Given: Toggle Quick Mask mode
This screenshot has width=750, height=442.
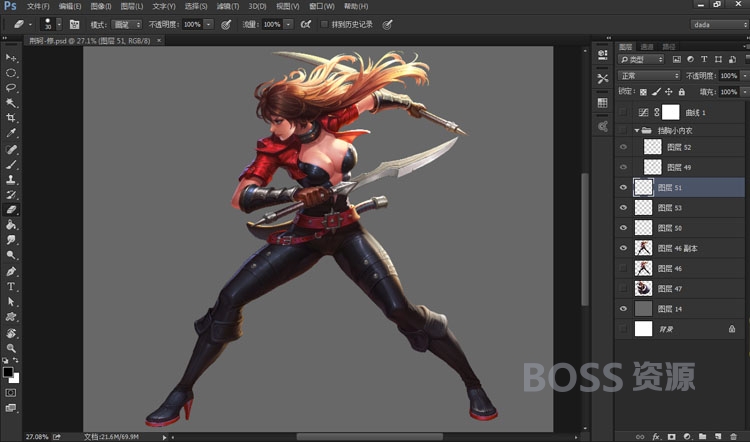Looking at the screenshot, I should click(11, 393).
